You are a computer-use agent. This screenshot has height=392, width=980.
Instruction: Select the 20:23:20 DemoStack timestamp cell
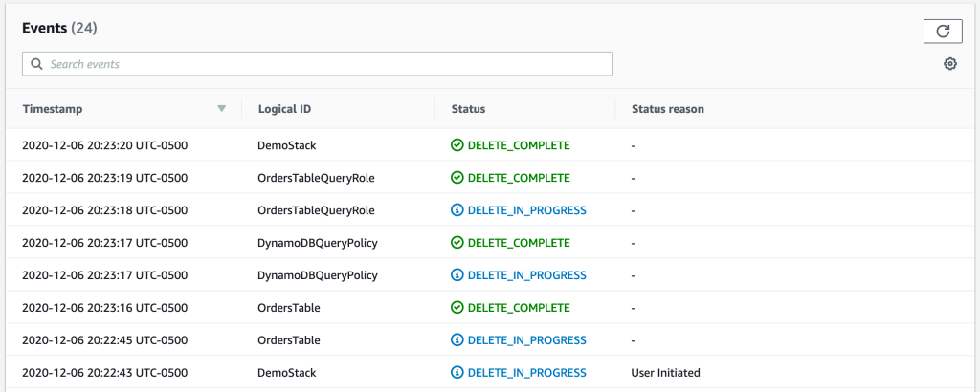click(x=104, y=145)
